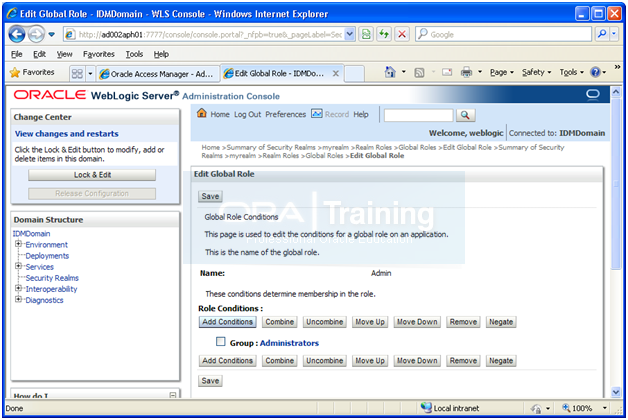Click the bottom Save button
This screenshot has height=420, width=628.
[210, 381]
